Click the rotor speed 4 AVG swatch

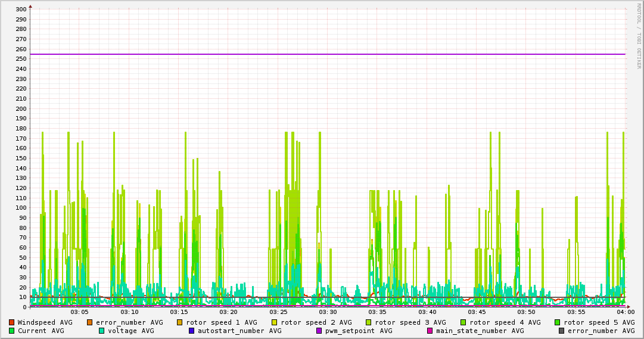point(463,322)
